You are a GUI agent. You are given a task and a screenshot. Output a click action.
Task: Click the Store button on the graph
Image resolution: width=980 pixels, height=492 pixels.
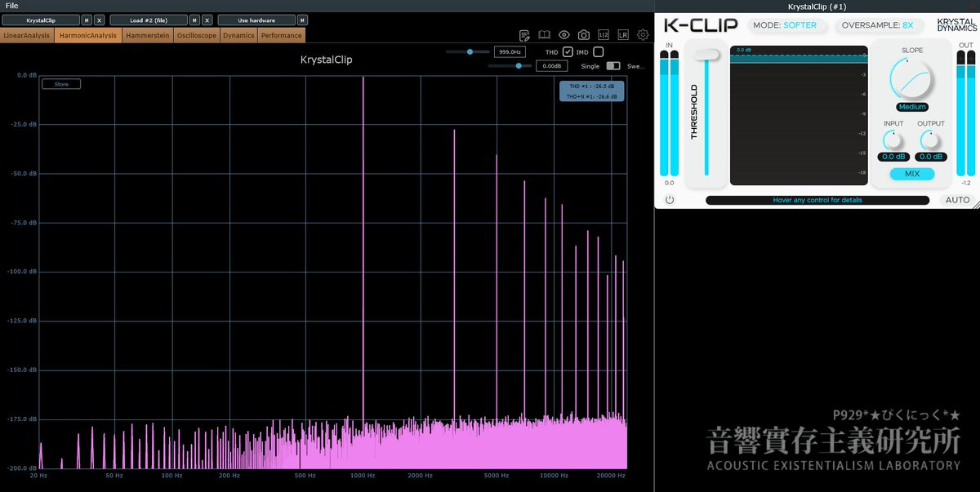point(61,84)
